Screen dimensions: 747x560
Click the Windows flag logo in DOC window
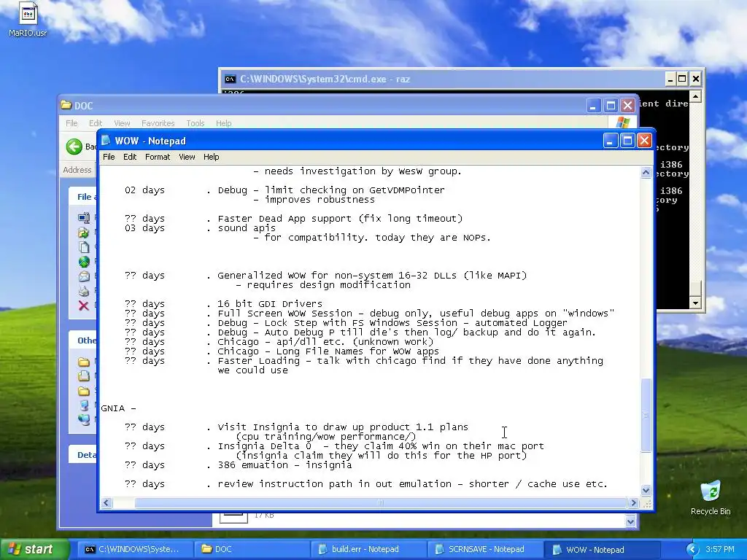point(622,122)
